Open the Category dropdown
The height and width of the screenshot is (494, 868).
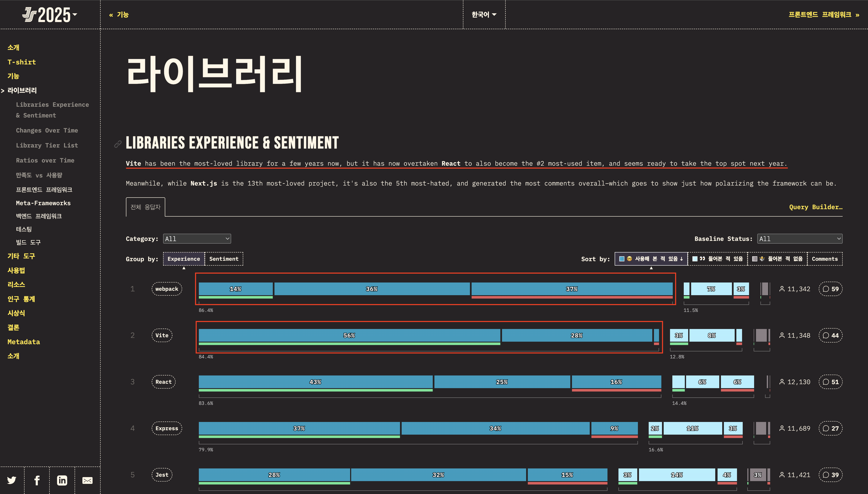[197, 239]
